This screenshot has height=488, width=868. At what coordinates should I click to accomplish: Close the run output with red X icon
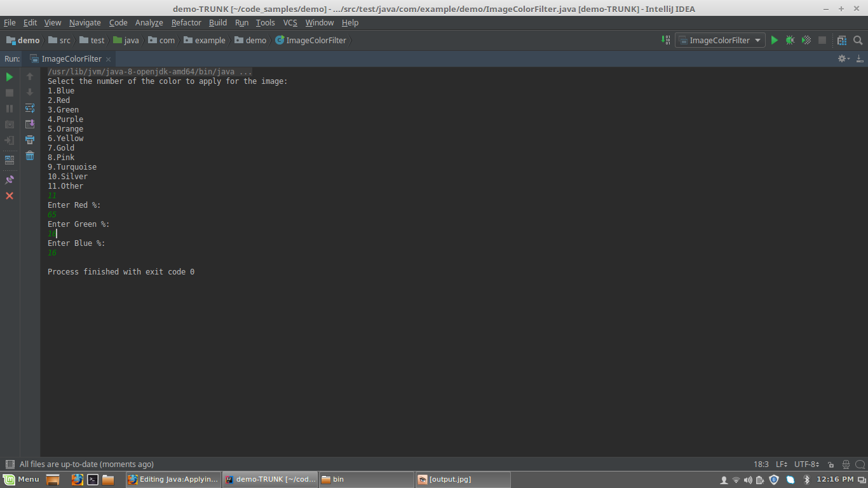click(x=9, y=196)
